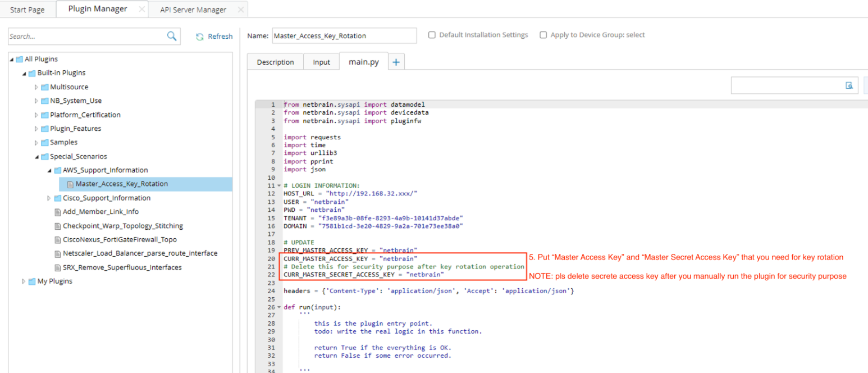Screen dimensions: 868x373
Task: Click the find icon in code search box
Action: pos(849,85)
